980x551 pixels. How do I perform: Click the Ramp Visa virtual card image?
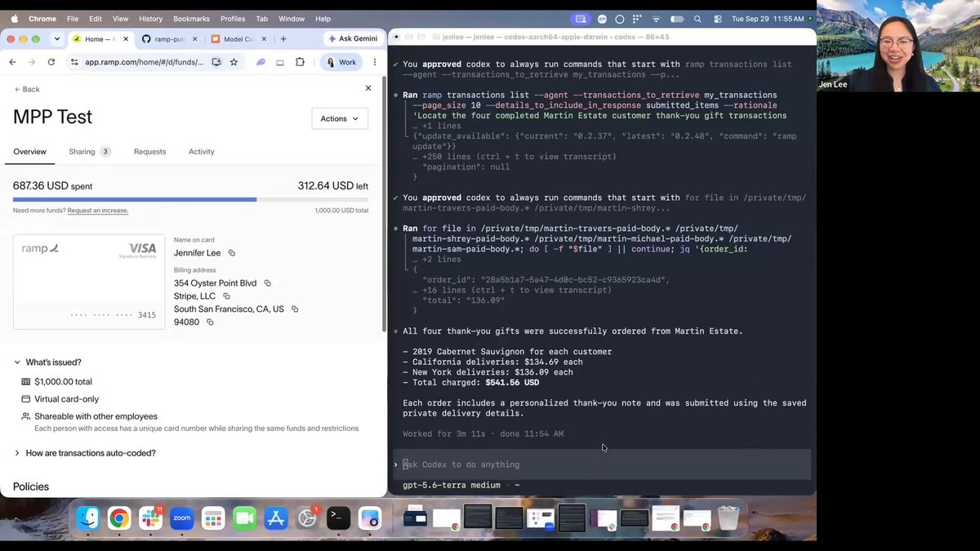[x=89, y=282]
